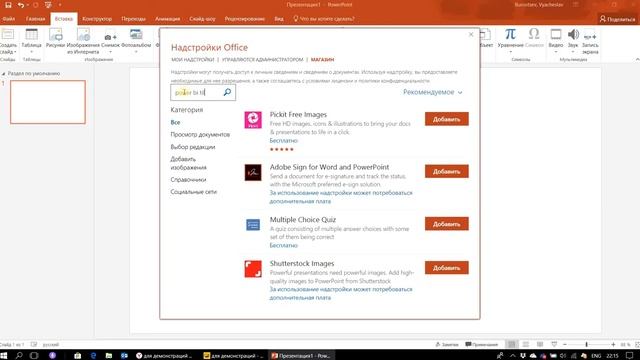
Task: Collapse the Раздел по умолчанию section
Action: pyautogui.click(x=4, y=73)
